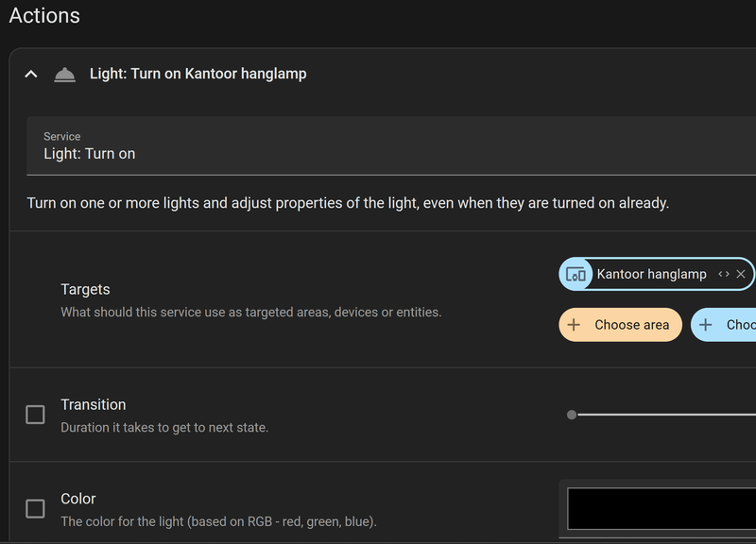Click the Targets section label
This screenshot has width=756, height=544.
pos(85,289)
